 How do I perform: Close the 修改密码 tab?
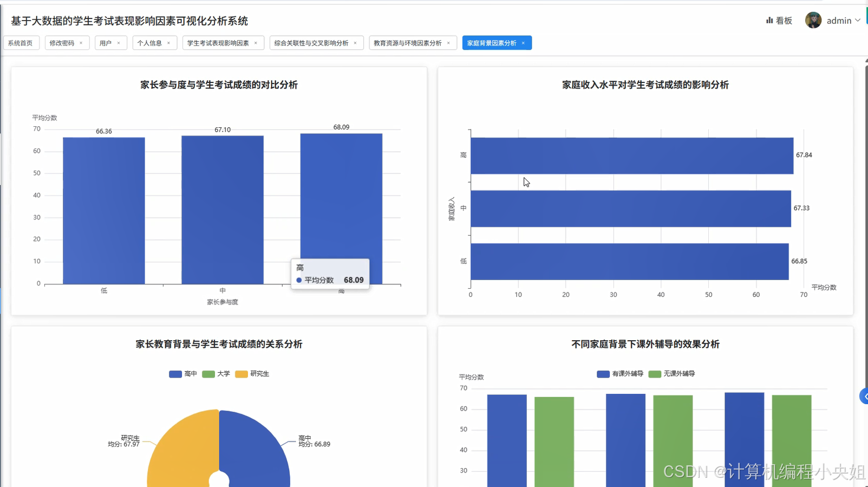click(81, 43)
